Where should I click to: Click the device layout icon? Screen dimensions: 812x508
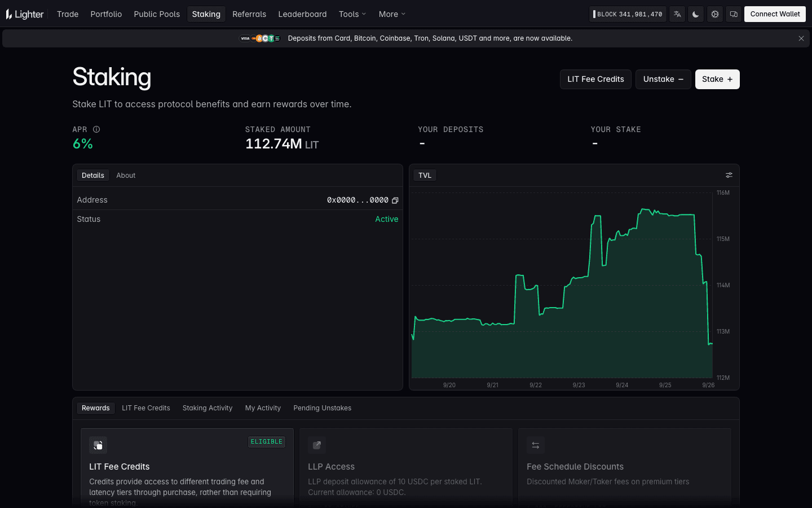(x=734, y=14)
